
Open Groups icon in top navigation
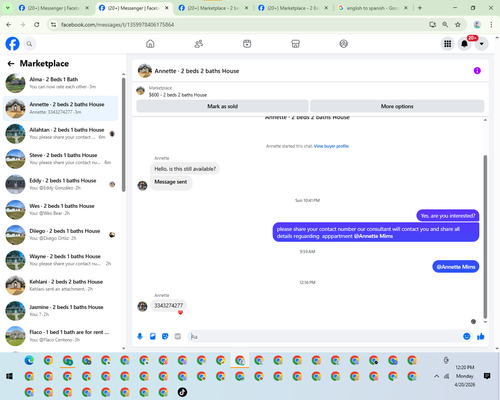pos(343,44)
